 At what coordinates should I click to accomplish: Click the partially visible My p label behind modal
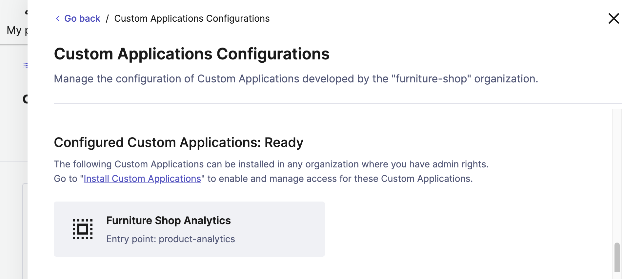[16, 30]
